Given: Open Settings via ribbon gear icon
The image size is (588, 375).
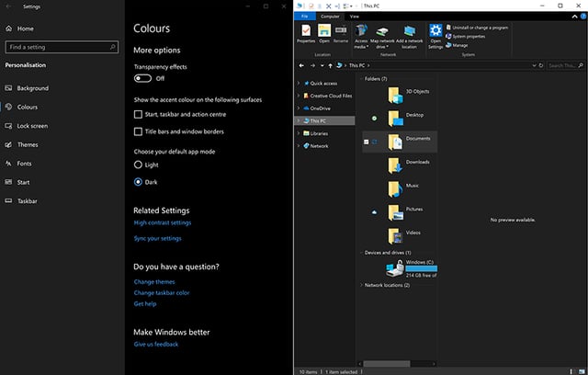Looking at the screenshot, I should point(435,36).
